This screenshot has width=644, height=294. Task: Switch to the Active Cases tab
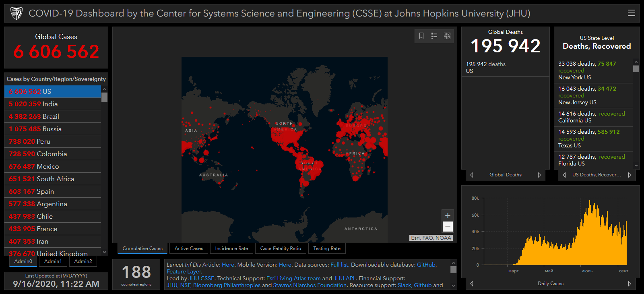189,248
